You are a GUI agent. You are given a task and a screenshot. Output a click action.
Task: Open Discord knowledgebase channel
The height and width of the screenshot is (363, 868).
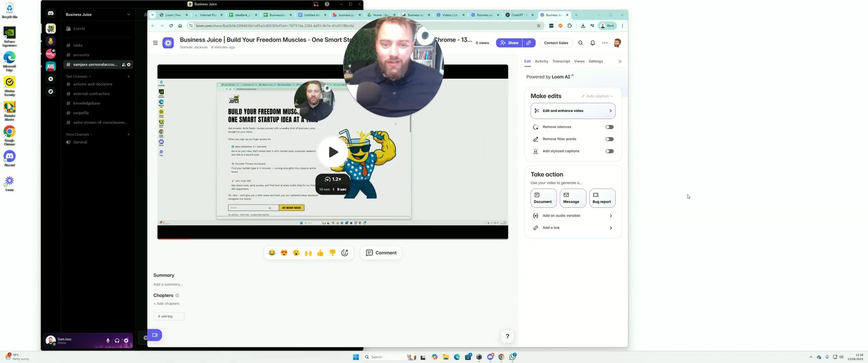coord(97,103)
